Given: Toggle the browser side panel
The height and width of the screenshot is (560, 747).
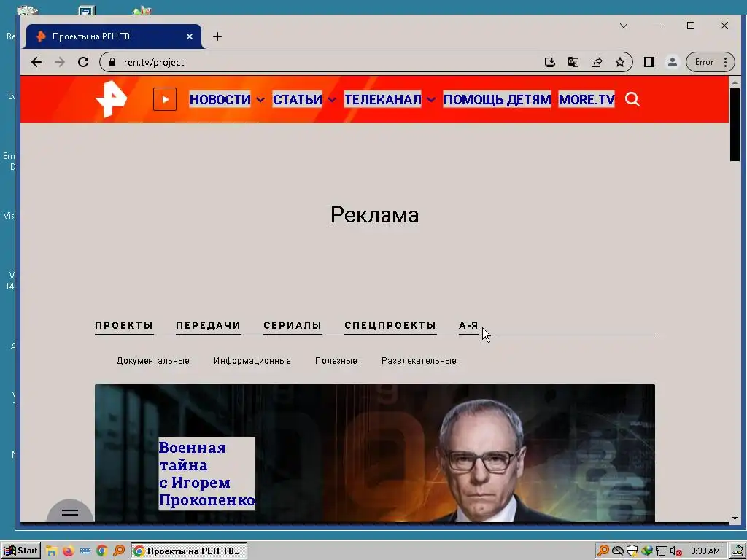Looking at the screenshot, I should [x=649, y=62].
